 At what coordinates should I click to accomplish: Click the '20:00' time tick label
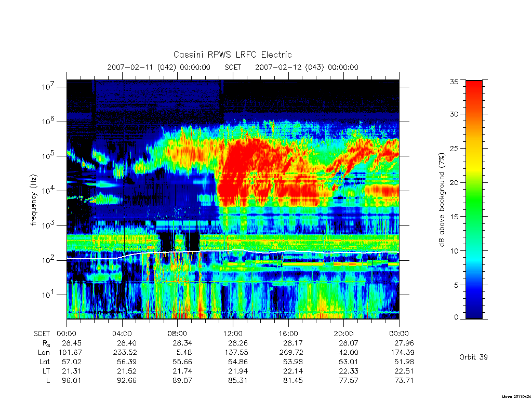344,334
